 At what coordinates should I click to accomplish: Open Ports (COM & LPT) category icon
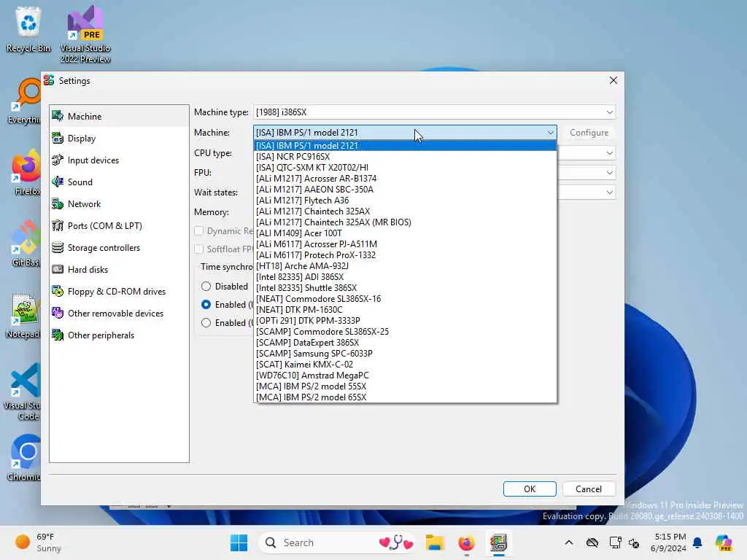[x=58, y=226]
